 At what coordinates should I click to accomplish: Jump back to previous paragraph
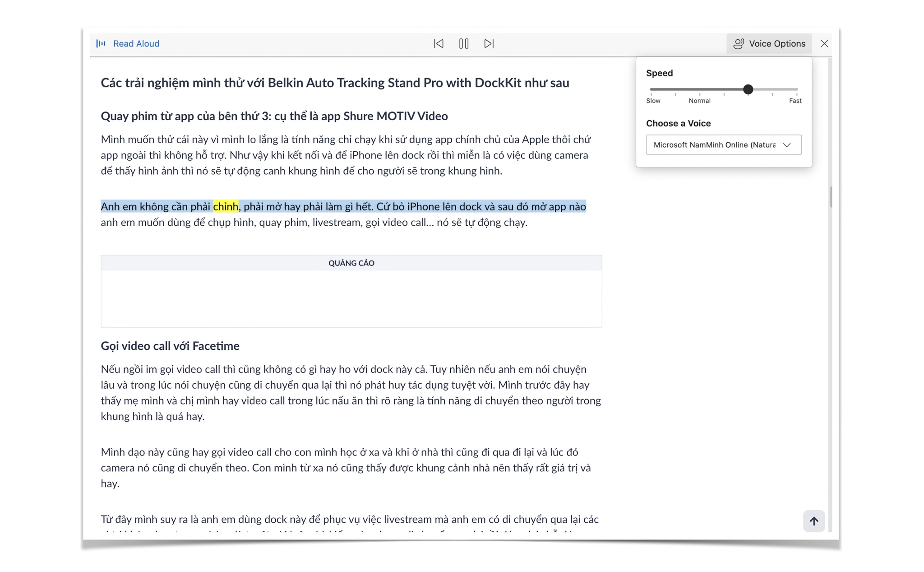439,43
